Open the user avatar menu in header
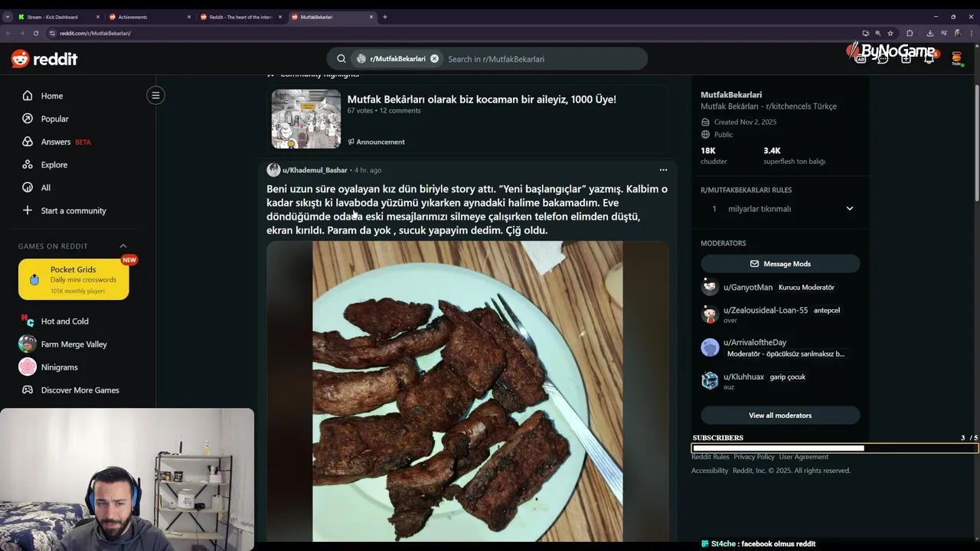This screenshot has height=551, width=980. [956, 58]
